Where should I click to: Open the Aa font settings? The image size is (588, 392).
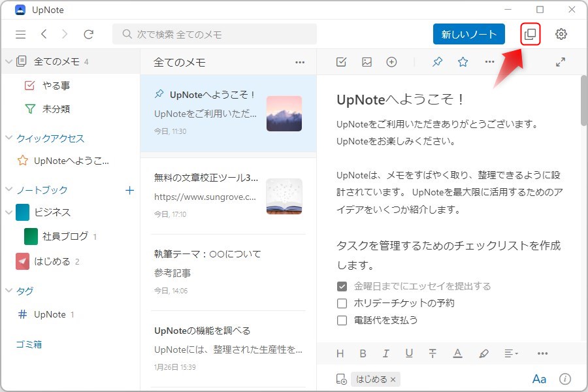coord(539,379)
